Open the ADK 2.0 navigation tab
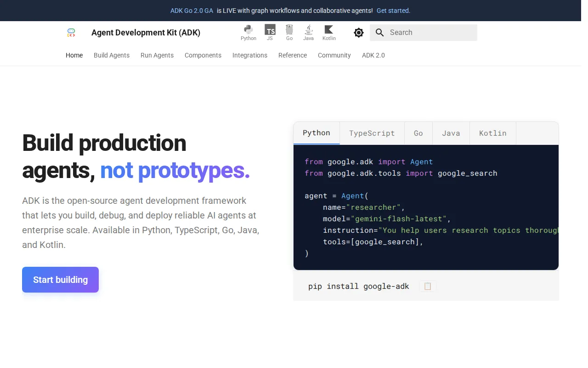588x368 pixels. 373,55
